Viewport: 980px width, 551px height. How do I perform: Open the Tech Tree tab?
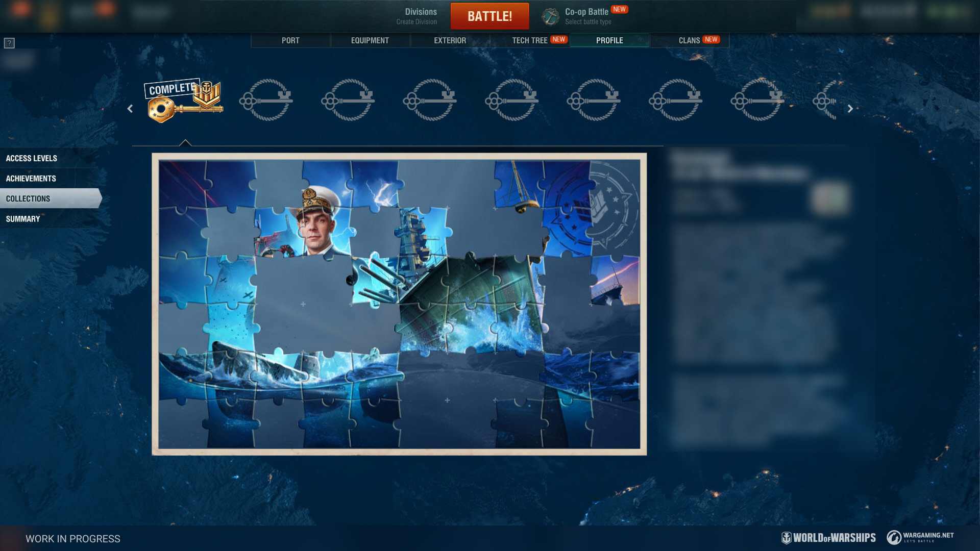(x=530, y=40)
